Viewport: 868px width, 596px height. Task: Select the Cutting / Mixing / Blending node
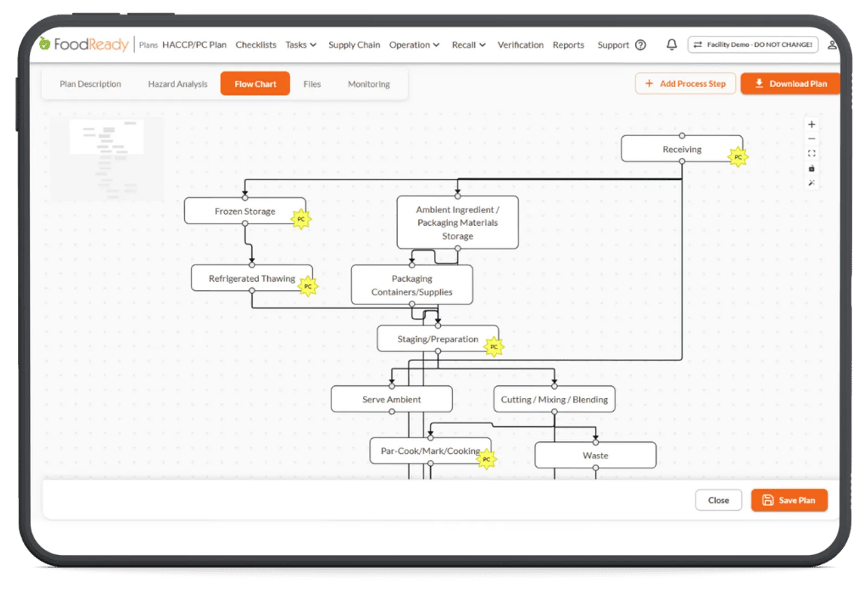554,400
